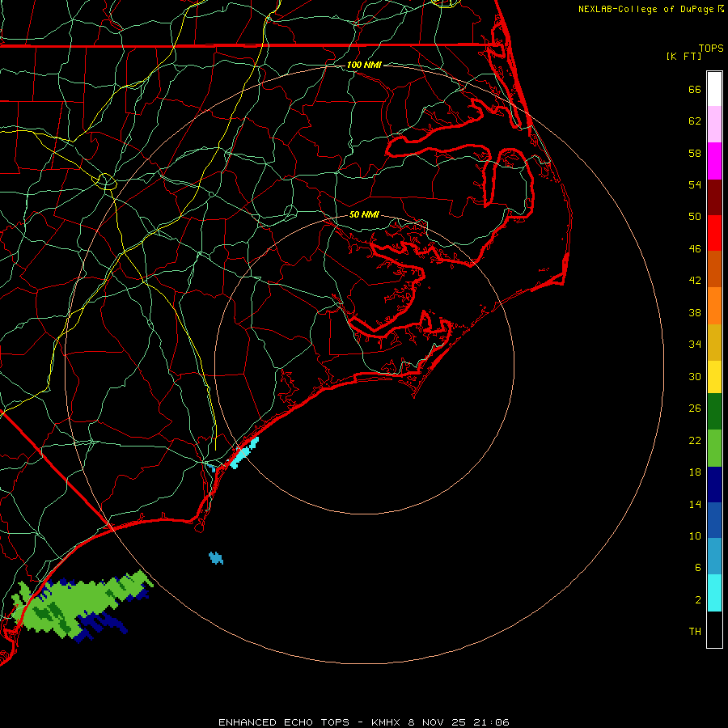
Task: Click the 8 NOV 25 date in caption
Action: [x=438, y=722]
